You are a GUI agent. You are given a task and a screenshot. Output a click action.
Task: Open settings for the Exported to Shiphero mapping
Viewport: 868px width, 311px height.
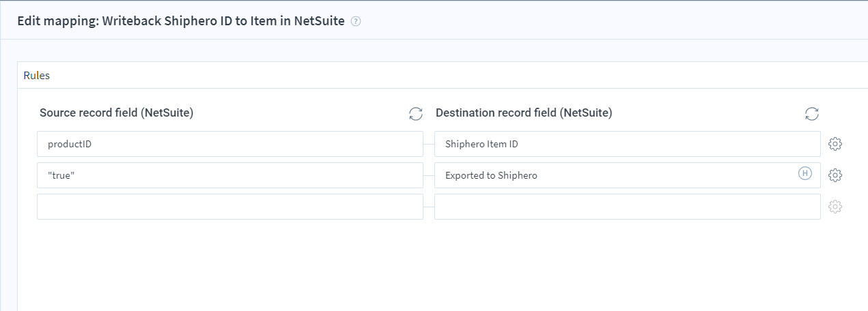tap(835, 175)
